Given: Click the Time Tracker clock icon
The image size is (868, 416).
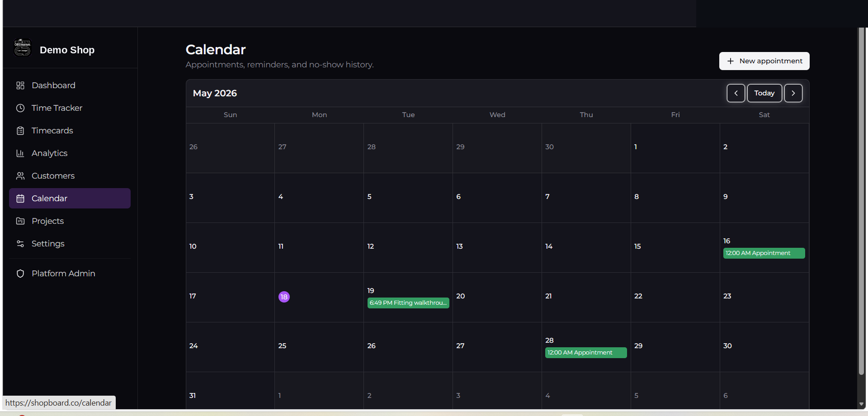Looking at the screenshot, I should click(20, 108).
